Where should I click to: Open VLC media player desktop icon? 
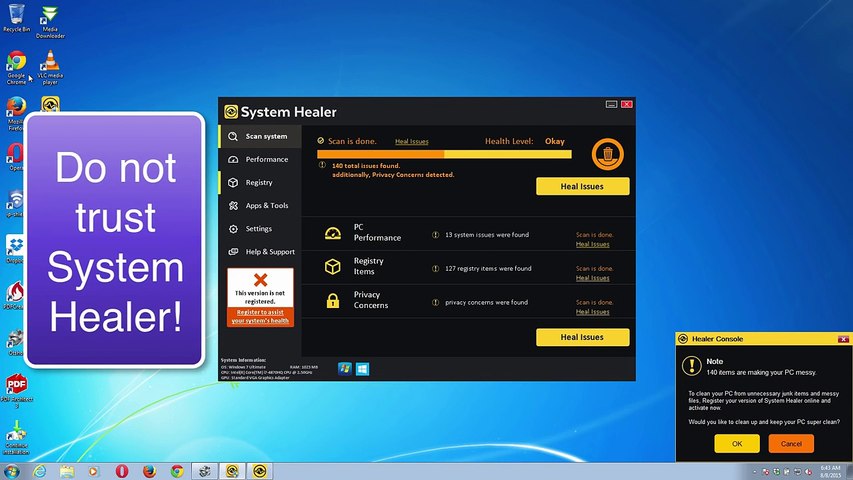pos(50,67)
